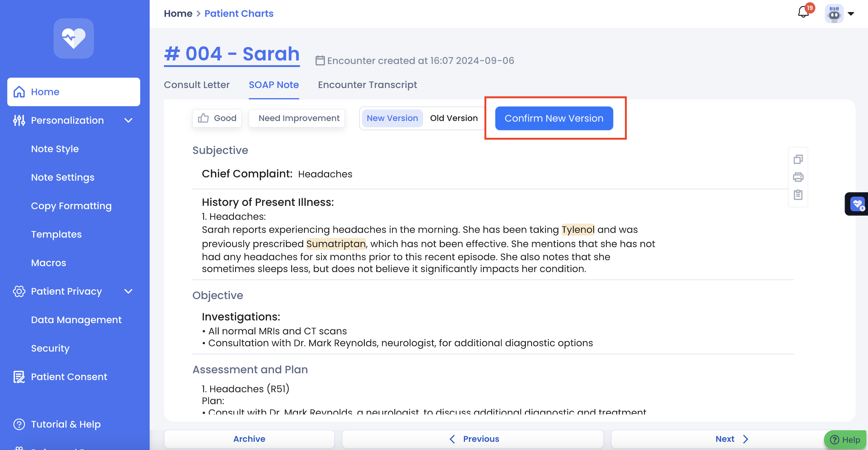Viewport: 868px width, 450px height.
Task: Switch to Old Version view
Action: point(453,118)
